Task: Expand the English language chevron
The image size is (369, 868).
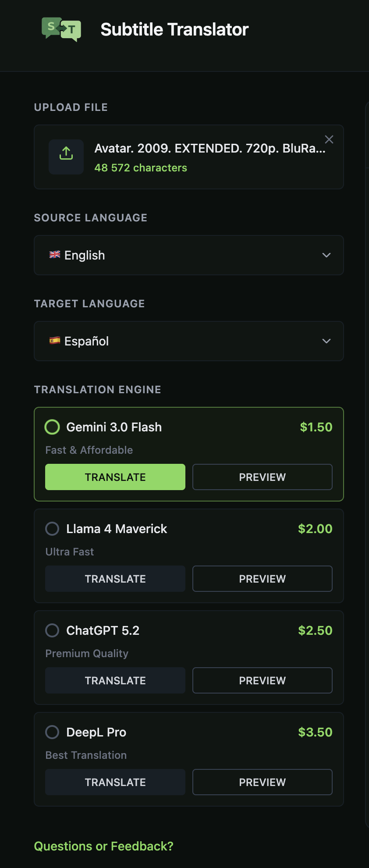Action: tap(326, 255)
